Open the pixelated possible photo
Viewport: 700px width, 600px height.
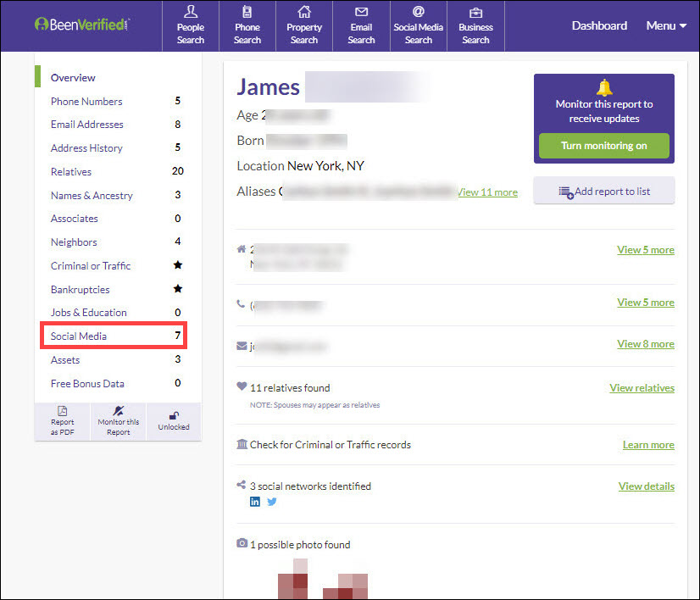click(323, 579)
